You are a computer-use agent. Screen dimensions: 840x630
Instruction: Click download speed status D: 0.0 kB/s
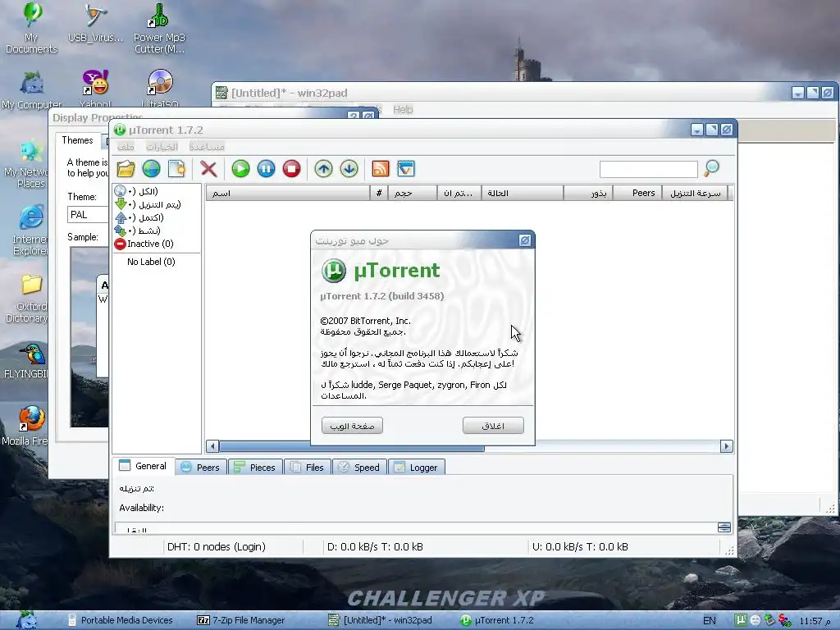375,547
